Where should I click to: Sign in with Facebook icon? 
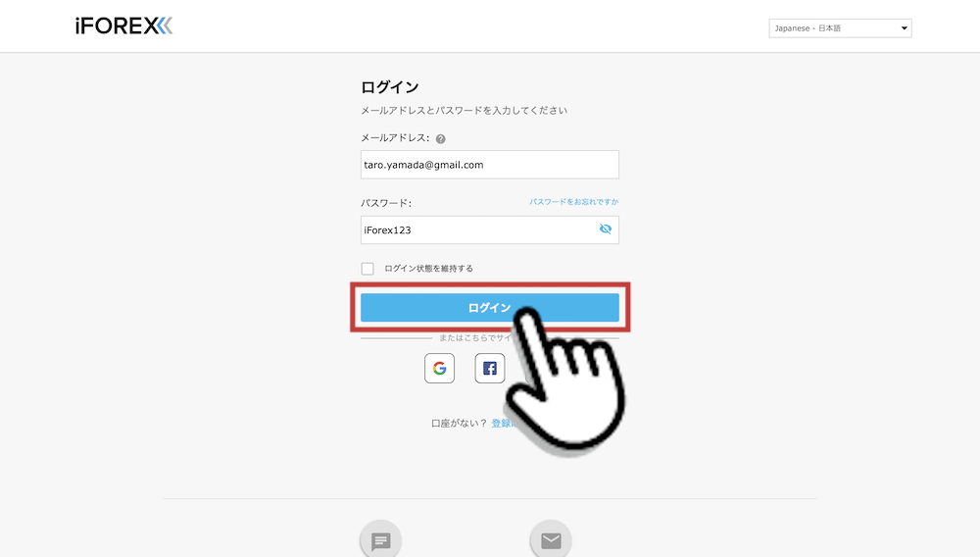(489, 368)
